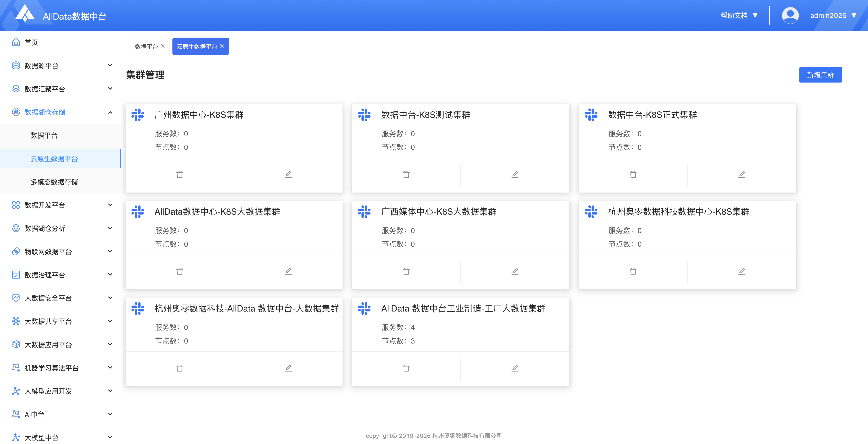This screenshot has width=868, height=444.
Task: Edit the 杭州奥零数据科技-AllData 数据中台-大数据集群 cluster
Action: click(288, 368)
